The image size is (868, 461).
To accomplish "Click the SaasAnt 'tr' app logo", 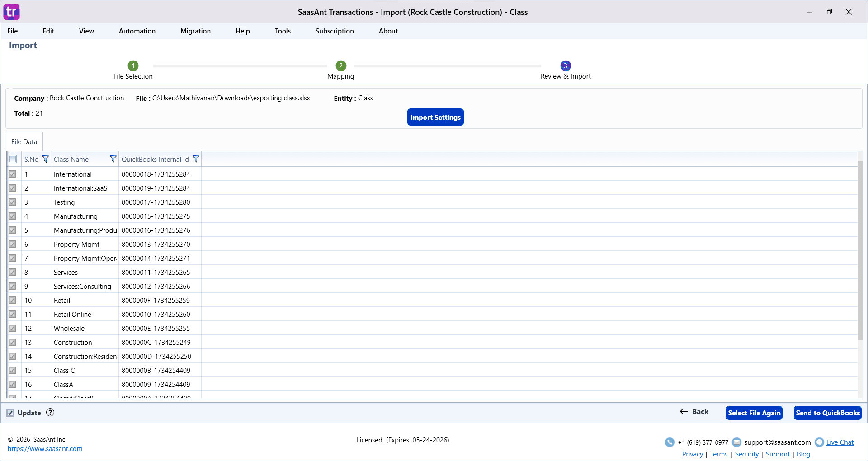I will tap(12, 12).
